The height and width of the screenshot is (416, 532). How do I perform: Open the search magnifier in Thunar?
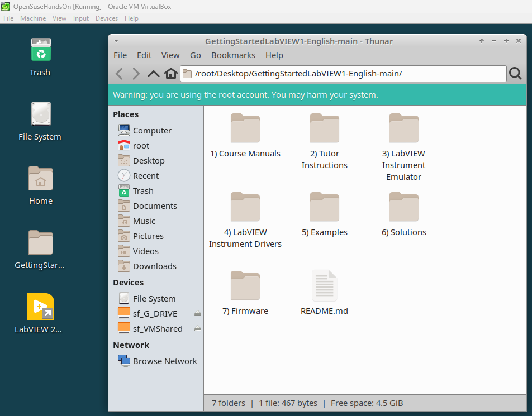[515, 73]
